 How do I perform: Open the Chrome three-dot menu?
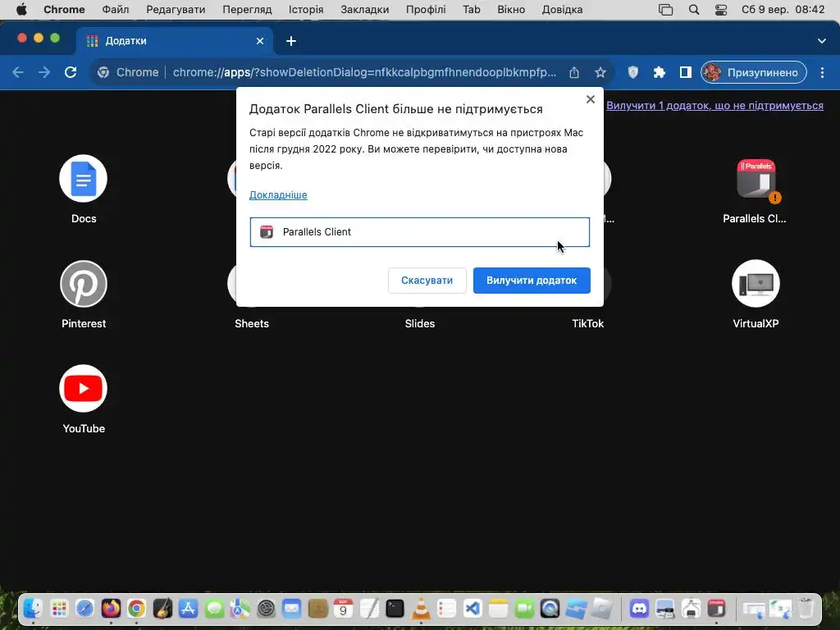[x=822, y=72]
